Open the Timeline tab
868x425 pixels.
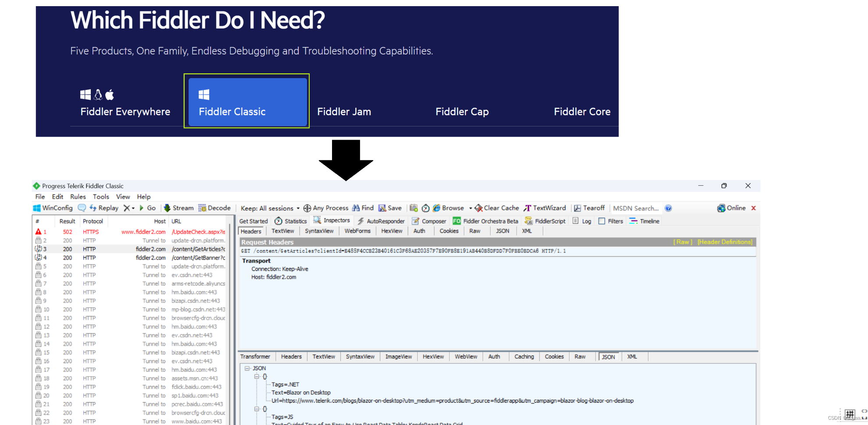pyautogui.click(x=644, y=221)
